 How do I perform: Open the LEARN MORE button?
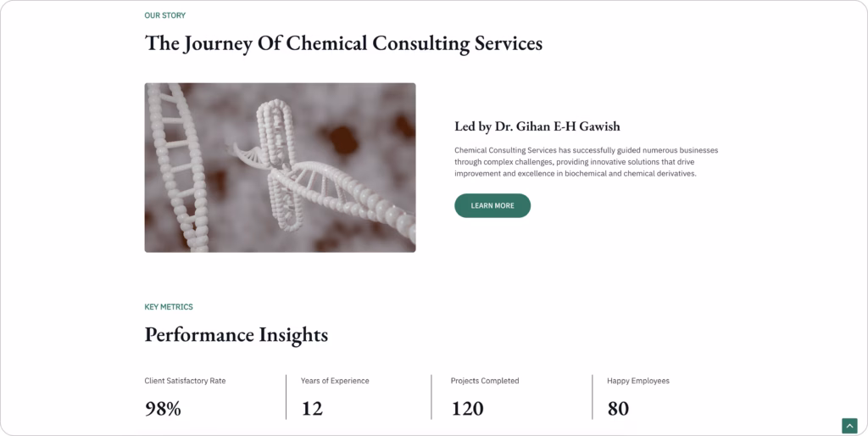tap(492, 205)
